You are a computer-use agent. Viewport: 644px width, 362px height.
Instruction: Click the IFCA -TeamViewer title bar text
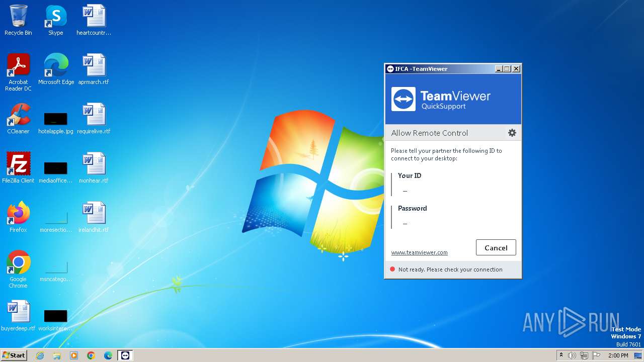pos(421,69)
